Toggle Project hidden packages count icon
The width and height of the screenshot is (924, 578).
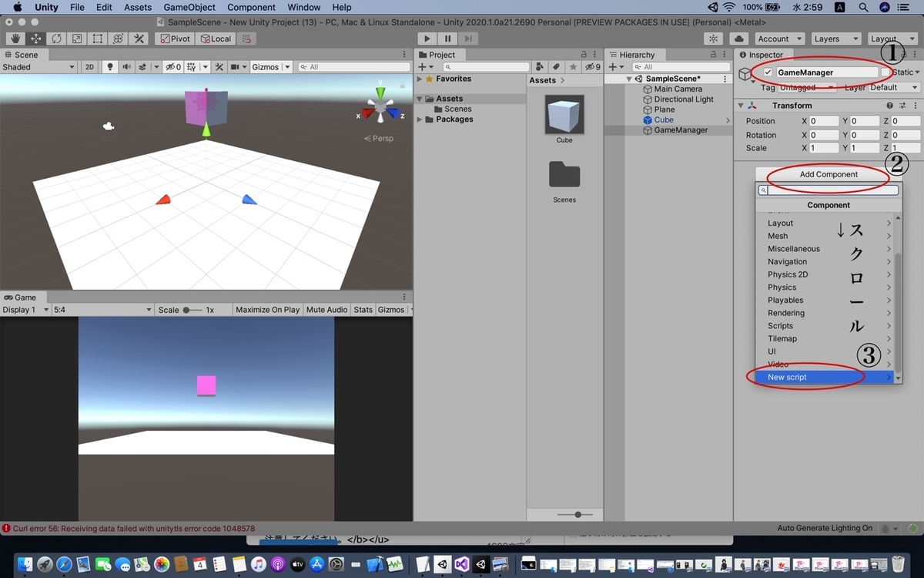coord(591,67)
